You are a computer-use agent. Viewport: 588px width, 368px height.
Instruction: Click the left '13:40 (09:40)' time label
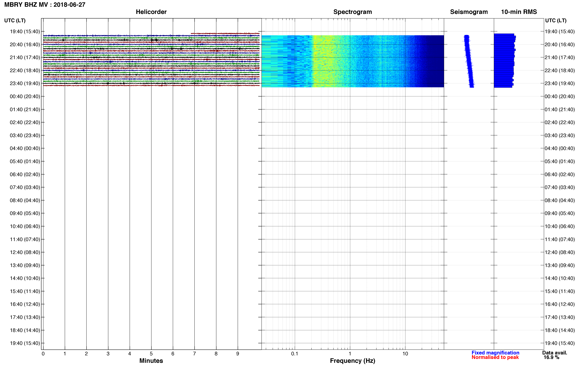[25, 265]
